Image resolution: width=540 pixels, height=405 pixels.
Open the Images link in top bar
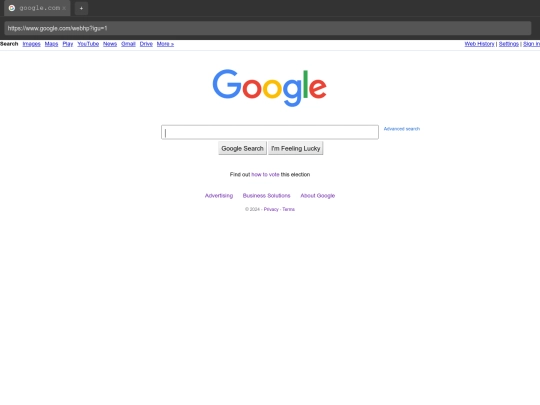(x=31, y=44)
